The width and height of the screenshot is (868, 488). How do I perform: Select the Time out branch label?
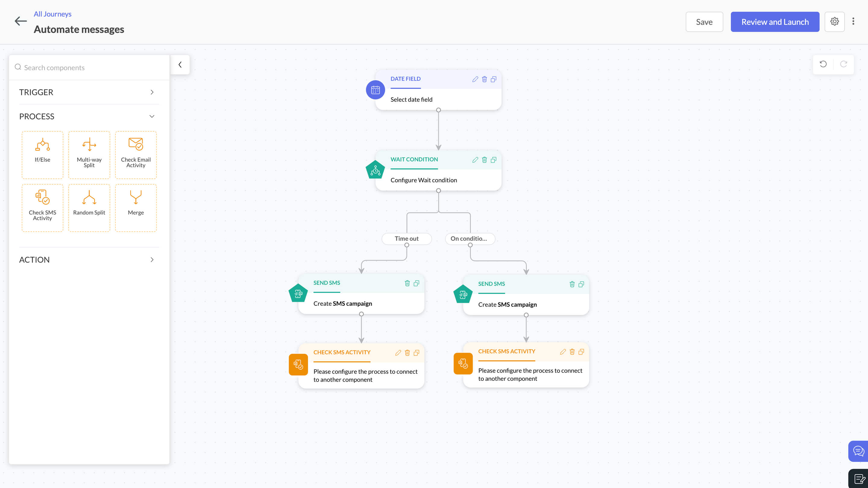(x=407, y=239)
